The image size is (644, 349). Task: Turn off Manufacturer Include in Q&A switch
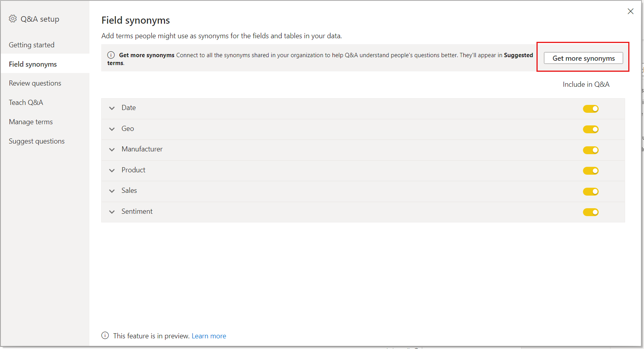pyautogui.click(x=591, y=150)
